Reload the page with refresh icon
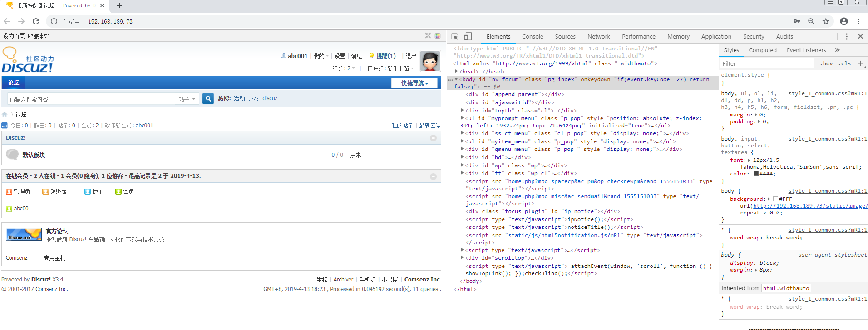Screen dimensions: 868x330 pyautogui.click(x=36, y=21)
